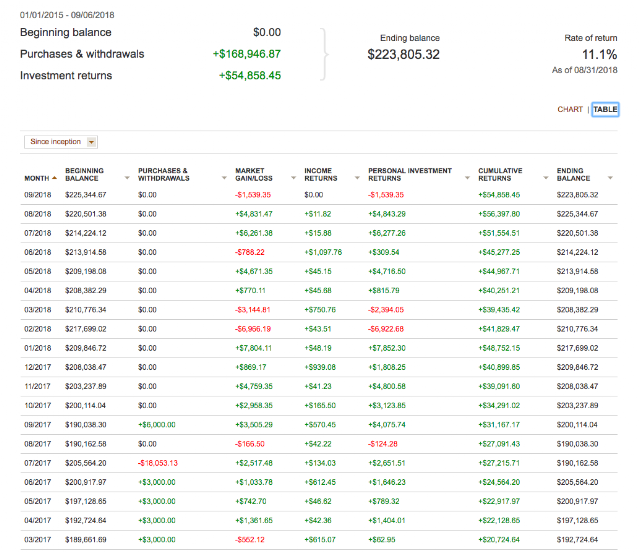
Task: Click Beginning Balance column sort arrow
Action: pyautogui.click(x=127, y=178)
